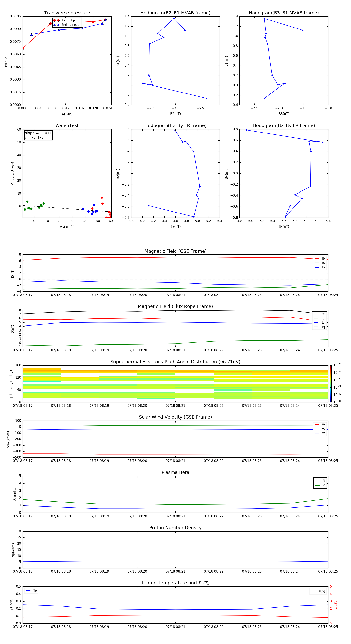Click the 'Transverse pressure' plot title
351x644 pixels.
click(67, 13)
